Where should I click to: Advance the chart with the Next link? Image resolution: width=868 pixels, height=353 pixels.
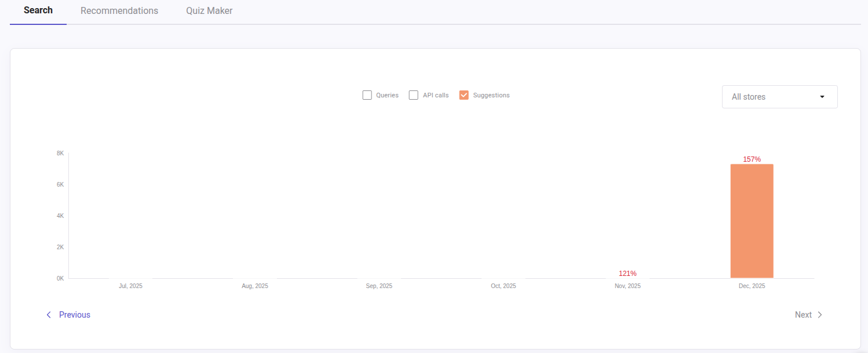point(803,314)
